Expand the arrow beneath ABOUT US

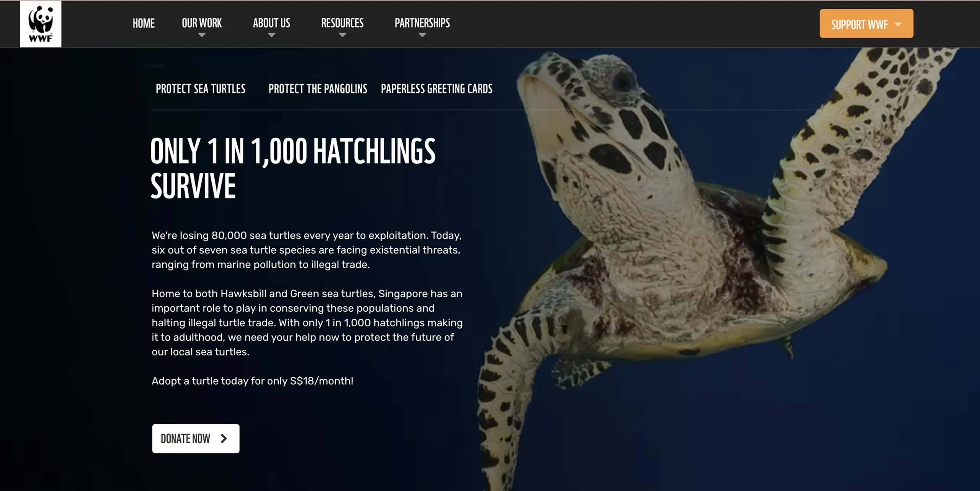pyautogui.click(x=271, y=35)
